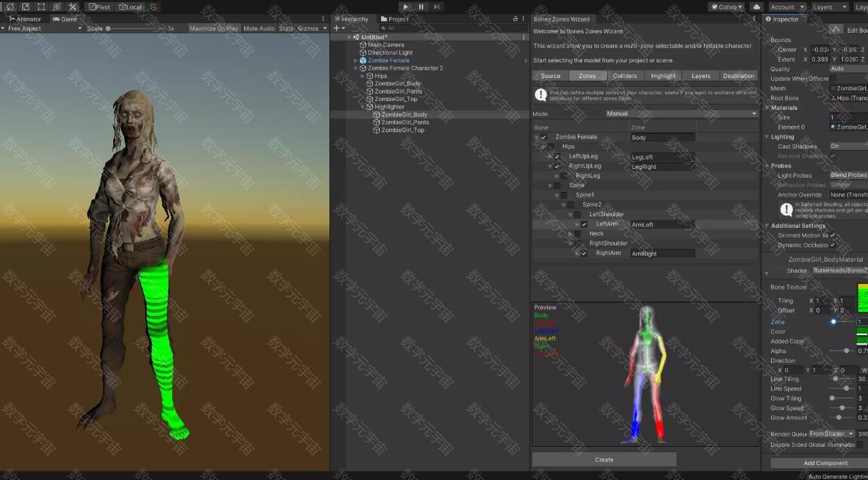Toggle Dynamic Occlusion checkbox
The height and width of the screenshot is (480, 868).
(833, 245)
